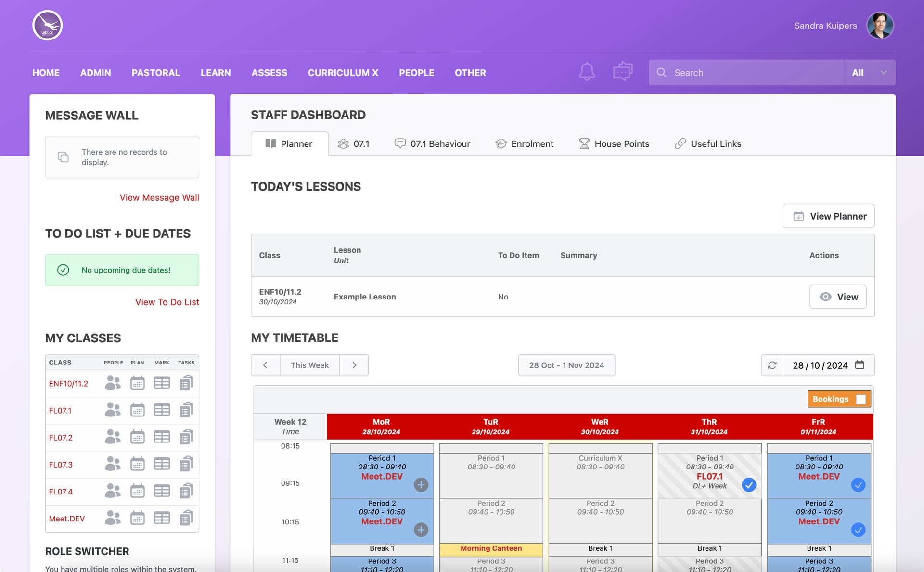Open the OTHER menu

[470, 73]
